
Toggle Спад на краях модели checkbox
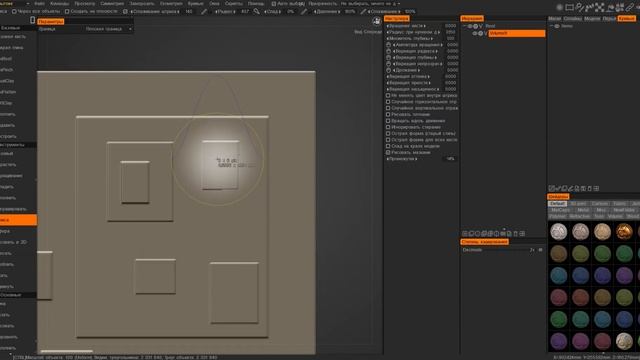[388, 146]
